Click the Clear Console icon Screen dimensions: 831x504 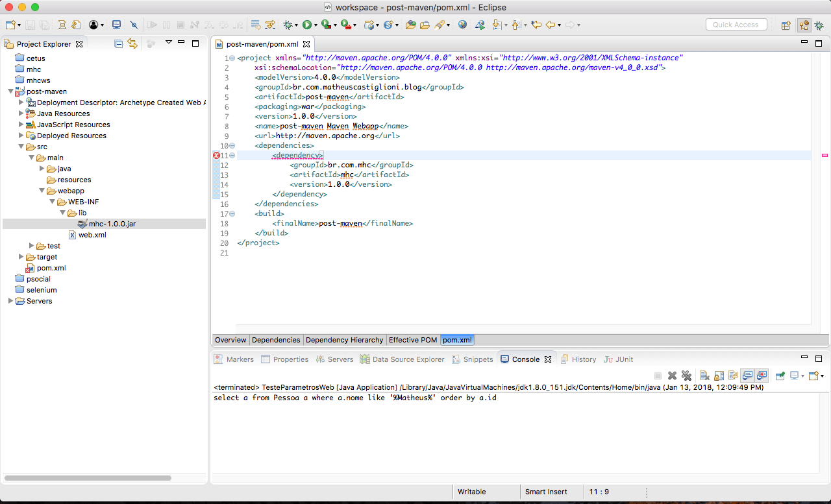(704, 376)
